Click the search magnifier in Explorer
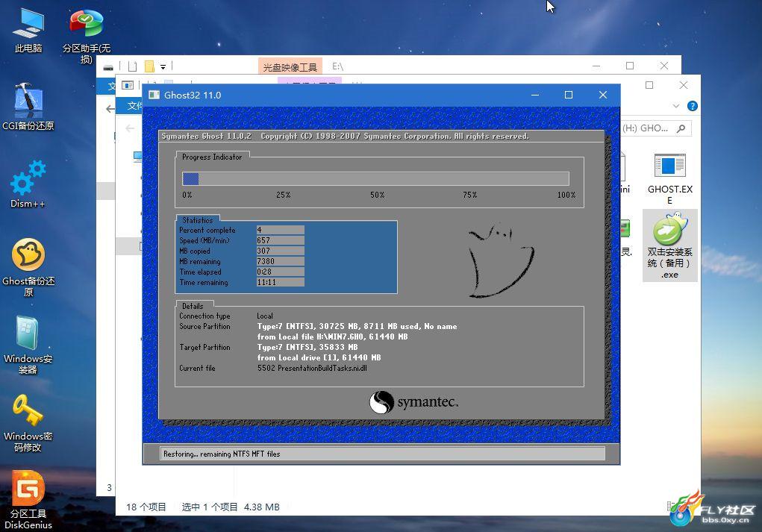Screen dimensions: 762x532 (x=681, y=128)
